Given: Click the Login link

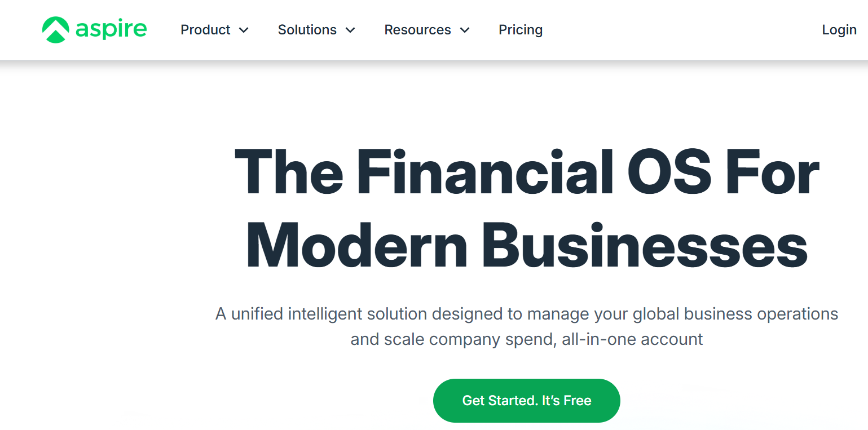Looking at the screenshot, I should coord(839,30).
